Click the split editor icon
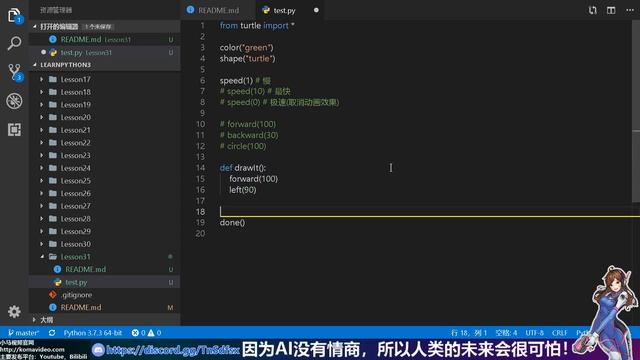Image resolution: width=640 pixels, height=360 pixels. click(611, 10)
